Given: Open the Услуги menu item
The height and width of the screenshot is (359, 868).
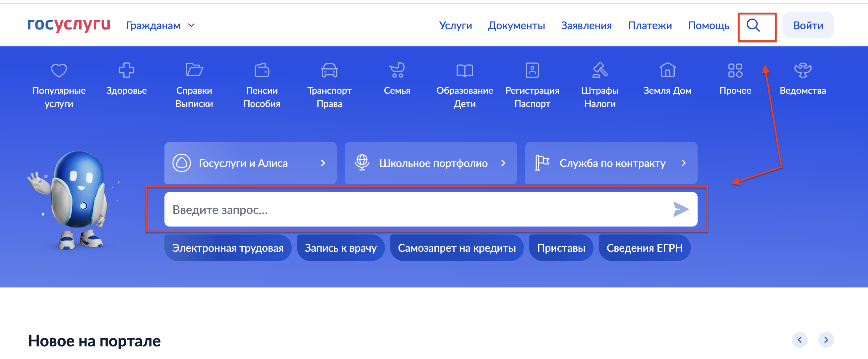Looking at the screenshot, I should pos(456,26).
